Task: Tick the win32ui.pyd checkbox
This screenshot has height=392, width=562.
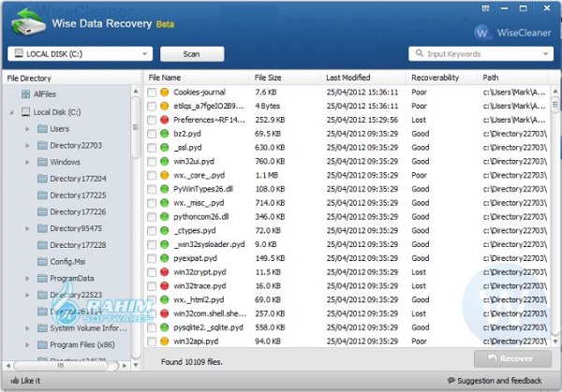Action: [152, 162]
